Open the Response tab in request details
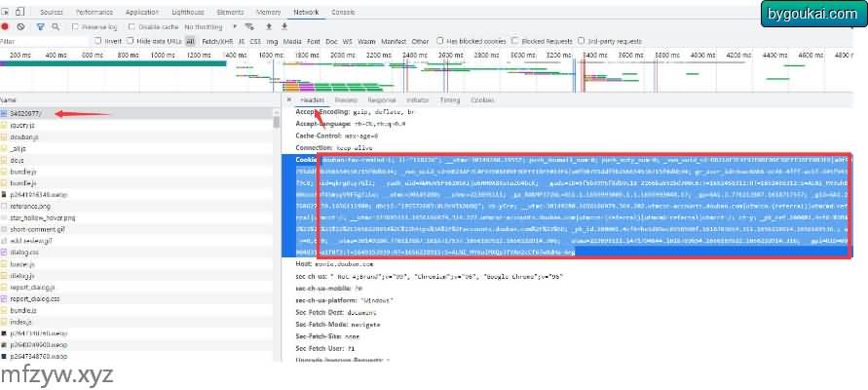Viewport: 868px width, 390px height. [381, 99]
